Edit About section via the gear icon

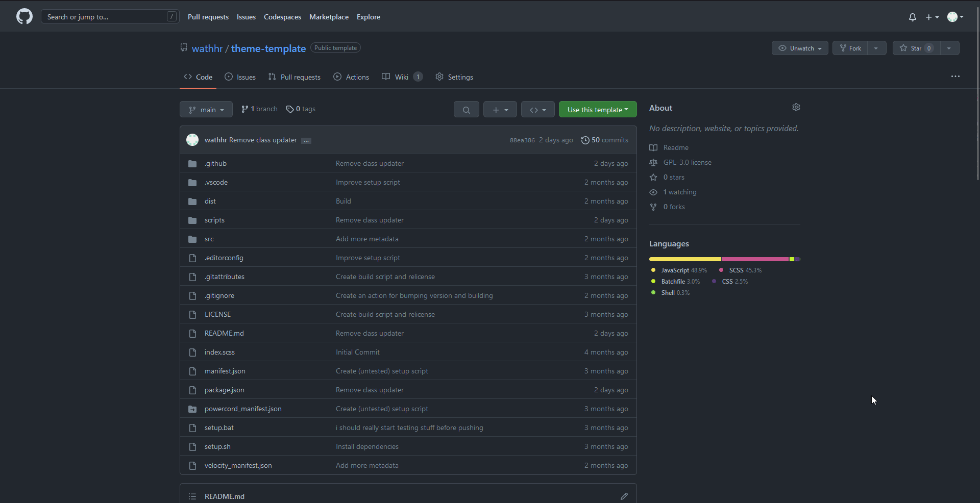coord(796,107)
